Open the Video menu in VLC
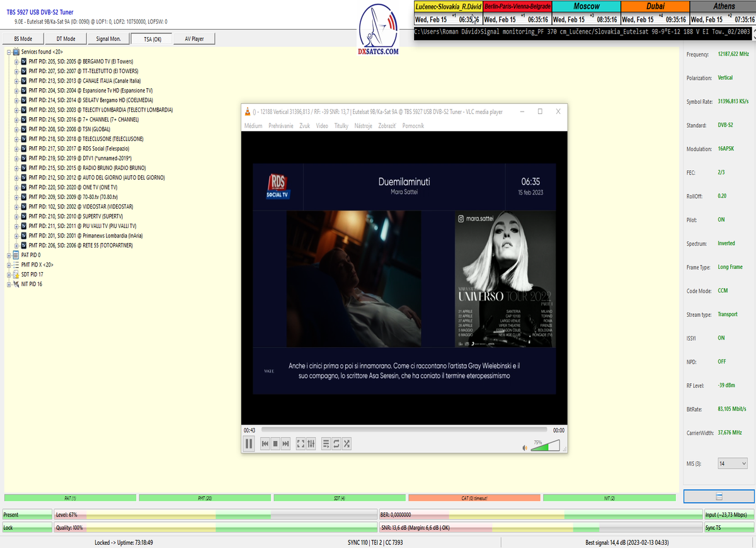This screenshot has height=548, width=756. coord(322,126)
